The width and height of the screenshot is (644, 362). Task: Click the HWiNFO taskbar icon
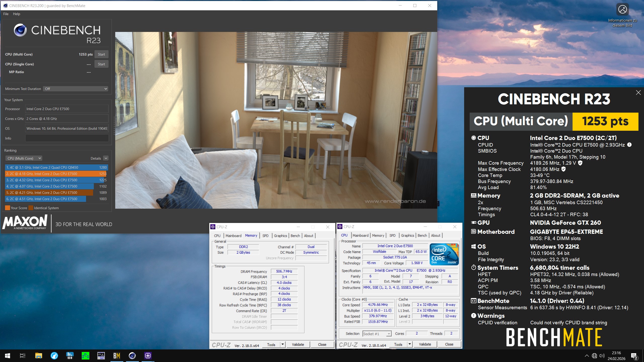(x=70, y=356)
